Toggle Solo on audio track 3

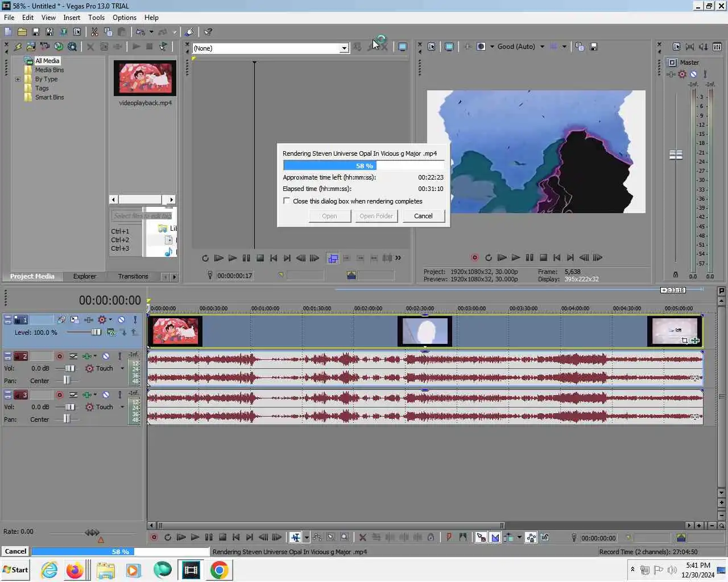coord(119,394)
